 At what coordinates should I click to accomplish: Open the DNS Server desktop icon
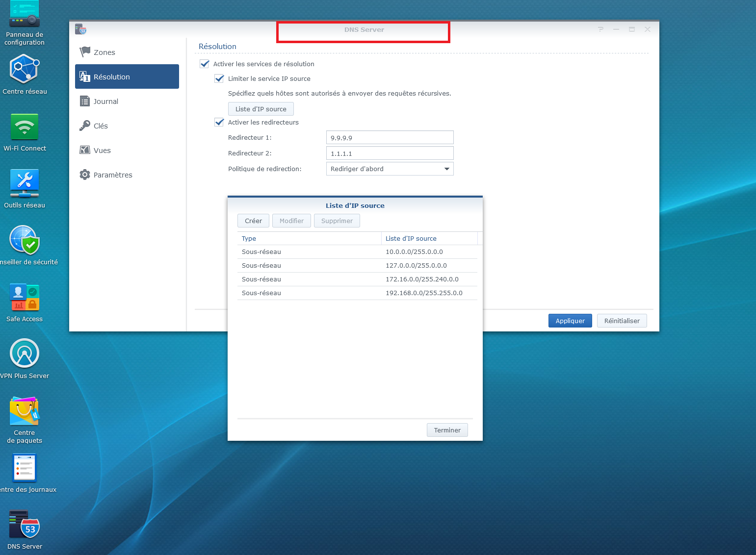tap(25, 525)
